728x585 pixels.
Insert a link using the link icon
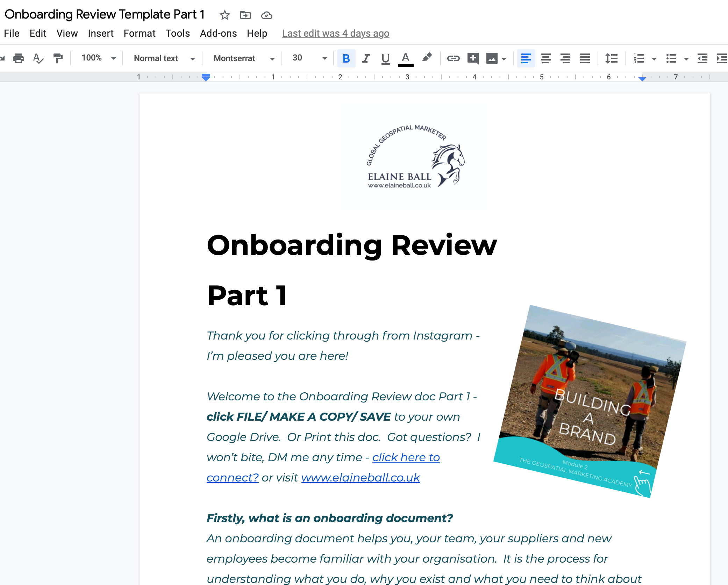[x=453, y=58]
